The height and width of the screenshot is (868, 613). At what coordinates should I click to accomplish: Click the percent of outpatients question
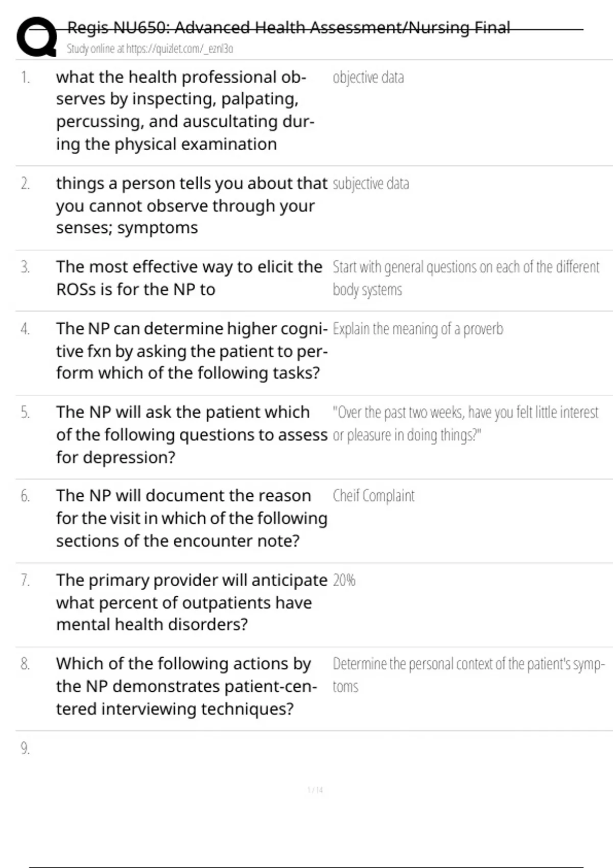click(x=192, y=602)
